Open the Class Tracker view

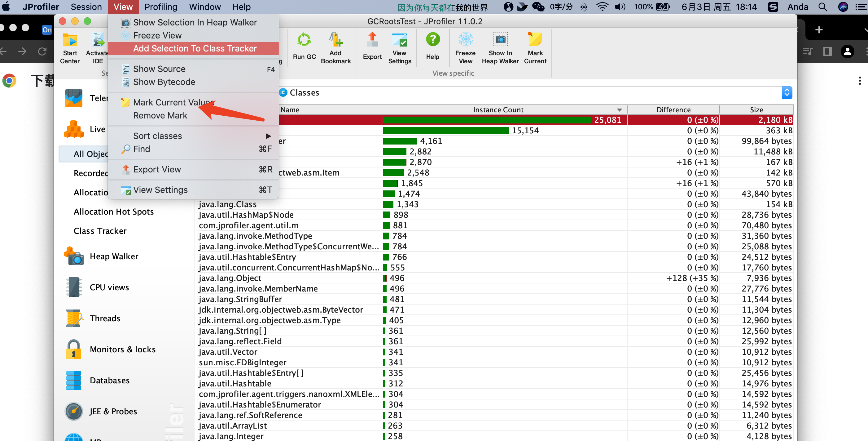pos(100,231)
